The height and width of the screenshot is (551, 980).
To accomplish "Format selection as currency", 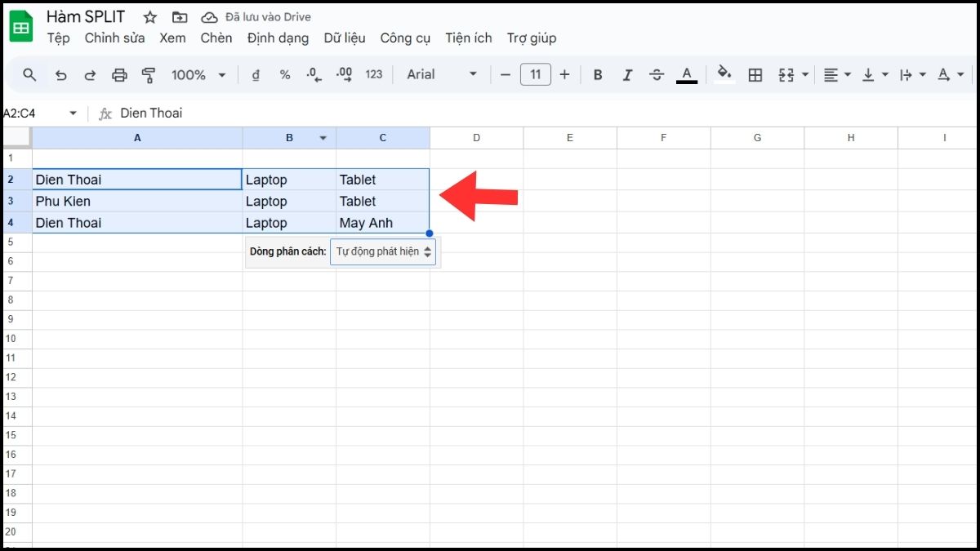I will click(x=256, y=74).
